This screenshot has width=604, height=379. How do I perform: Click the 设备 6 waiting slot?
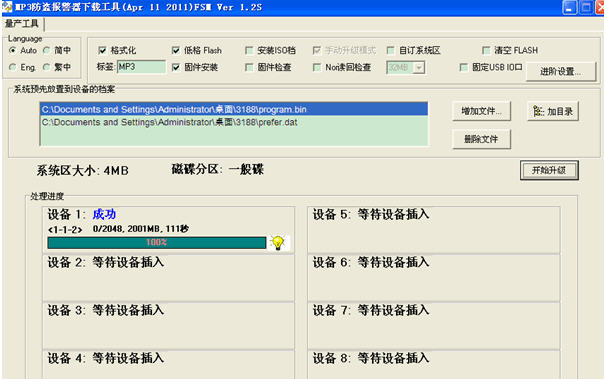pyautogui.click(x=434, y=278)
